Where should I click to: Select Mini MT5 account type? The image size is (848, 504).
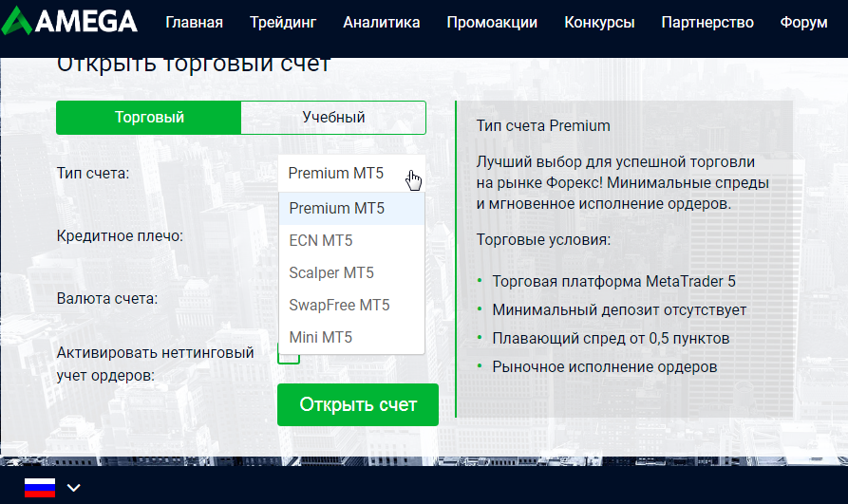pyautogui.click(x=320, y=337)
